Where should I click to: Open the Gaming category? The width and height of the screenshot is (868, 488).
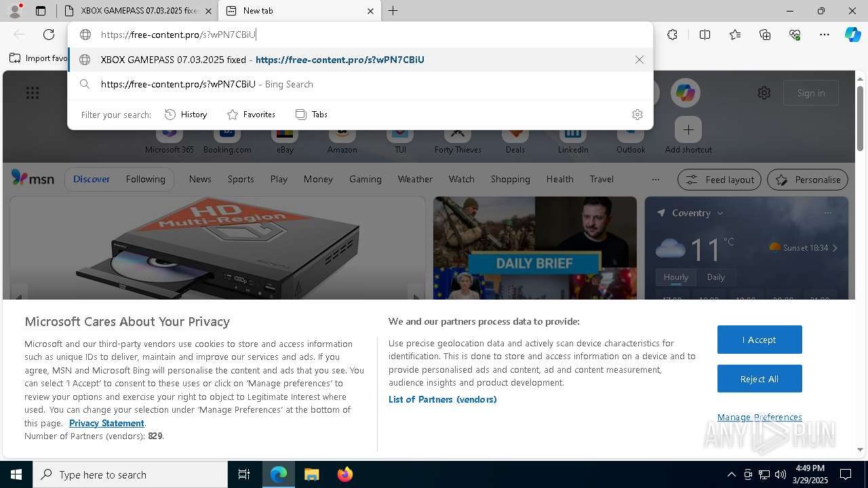pyautogui.click(x=366, y=179)
